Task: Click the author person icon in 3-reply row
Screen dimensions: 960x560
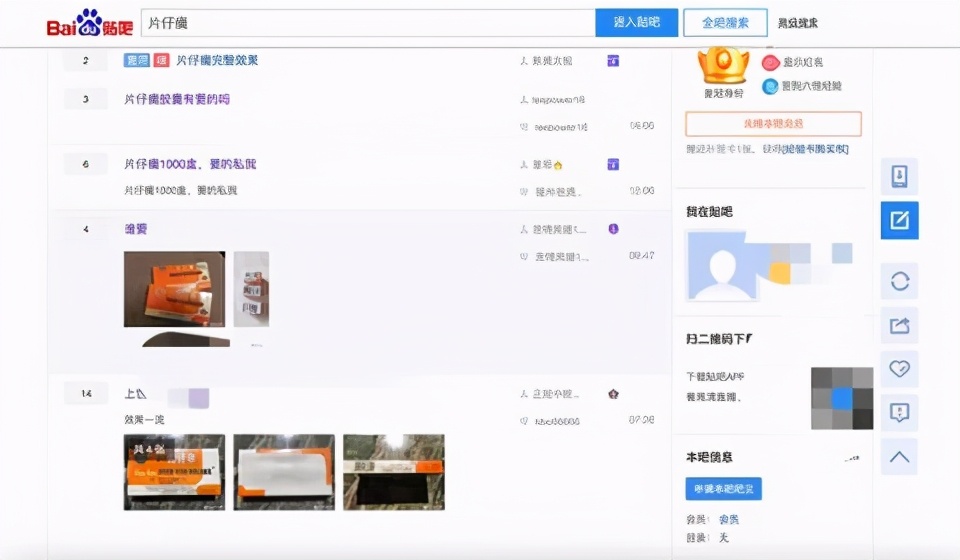Action: pos(524,99)
